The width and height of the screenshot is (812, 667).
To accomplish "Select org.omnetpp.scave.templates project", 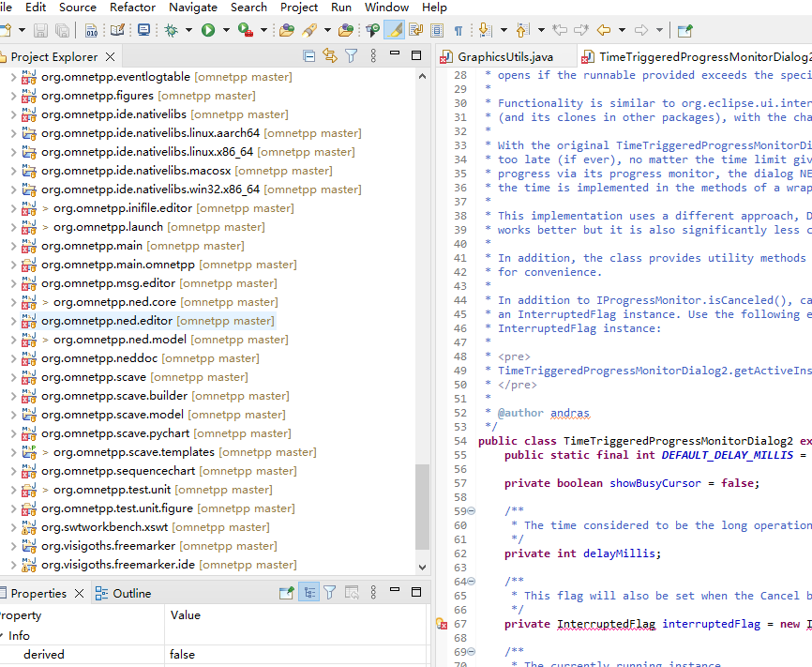I will (x=133, y=452).
